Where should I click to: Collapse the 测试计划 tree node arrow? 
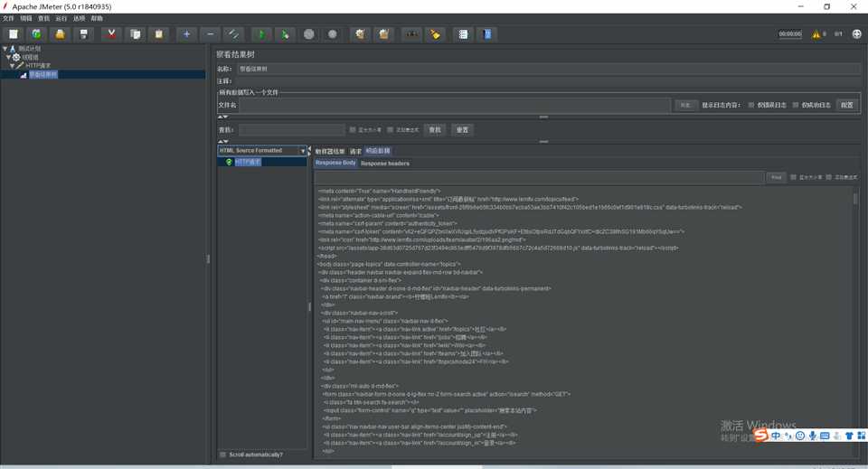pyautogui.click(x=5, y=49)
